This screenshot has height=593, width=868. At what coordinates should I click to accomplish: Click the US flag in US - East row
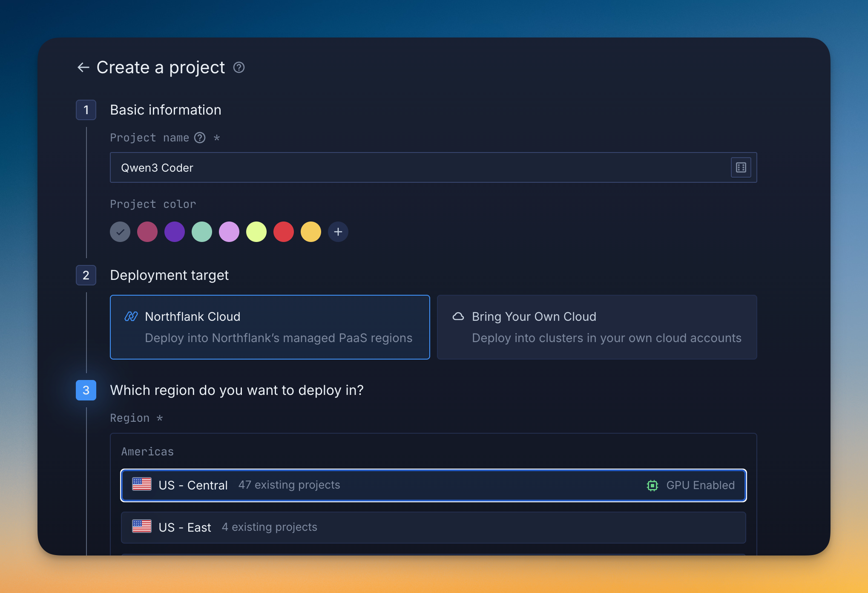[x=142, y=527]
